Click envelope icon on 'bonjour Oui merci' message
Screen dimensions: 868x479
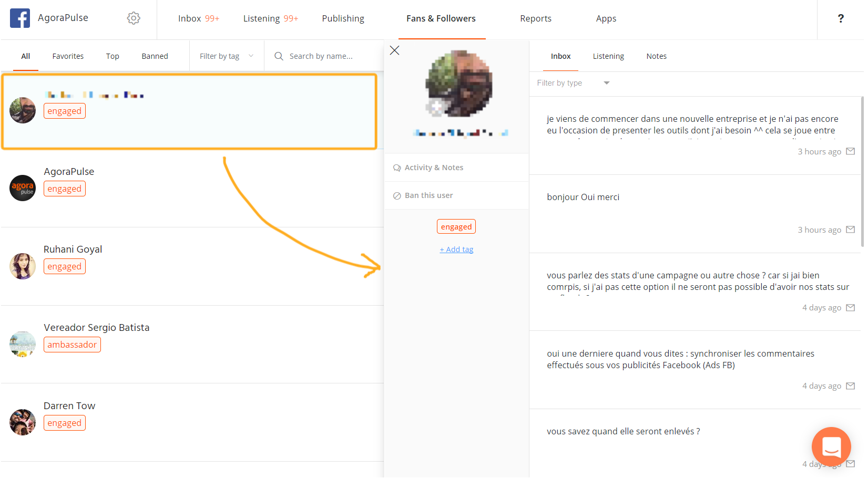(850, 230)
